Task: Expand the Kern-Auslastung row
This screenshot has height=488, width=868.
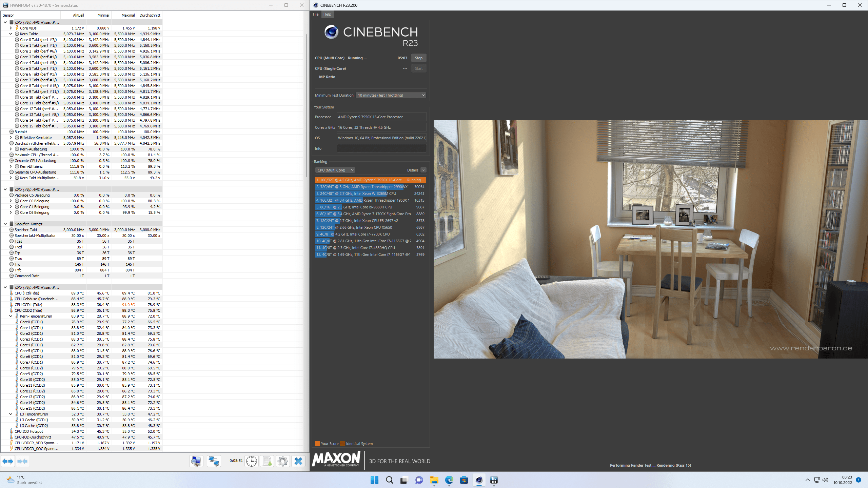Action: (x=11, y=149)
